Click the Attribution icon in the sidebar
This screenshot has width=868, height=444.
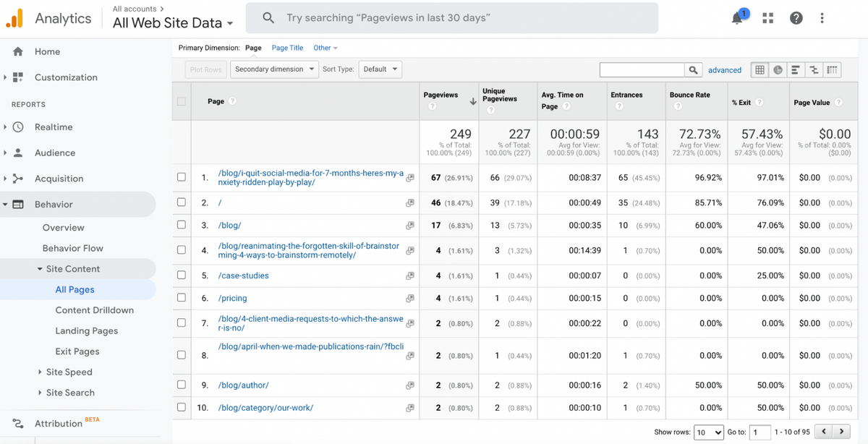pos(18,424)
